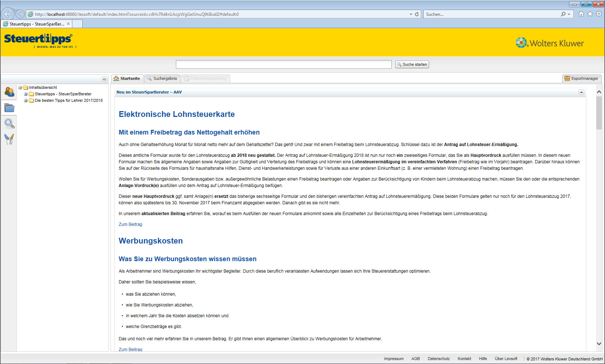Go forward with browser forward arrow
605x364 pixels.
tap(20, 14)
